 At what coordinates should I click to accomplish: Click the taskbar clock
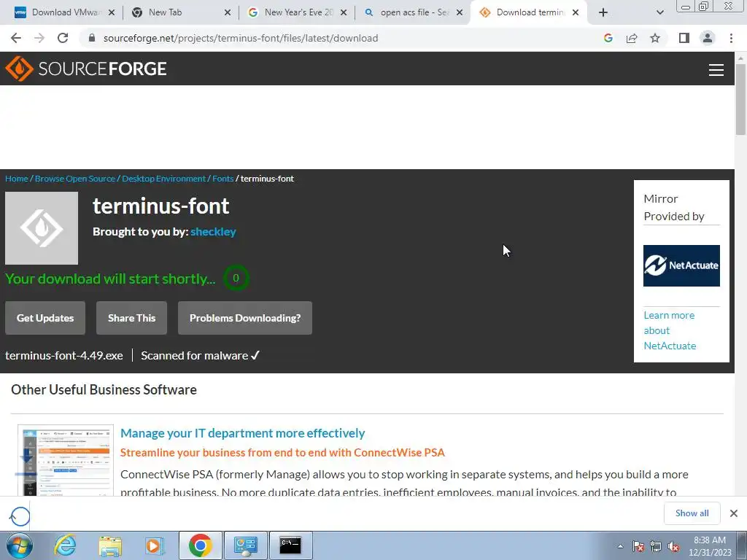(710, 546)
